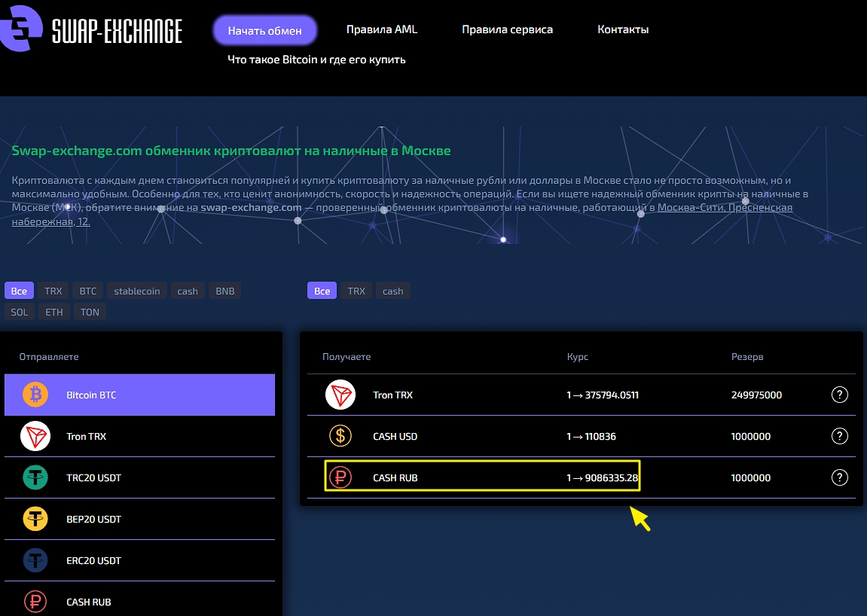Filter send currencies by stablecoin
The height and width of the screenshot is (616, 867).
point(136,291)
